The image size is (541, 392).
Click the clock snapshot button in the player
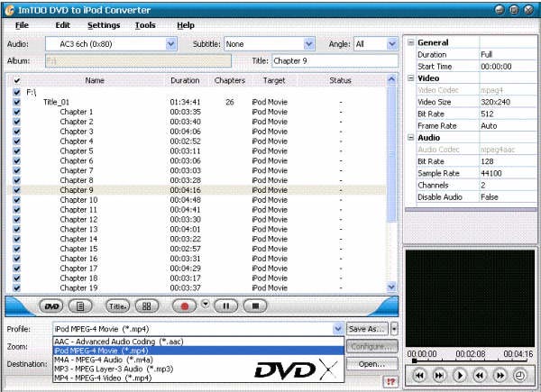pos(520,376)
